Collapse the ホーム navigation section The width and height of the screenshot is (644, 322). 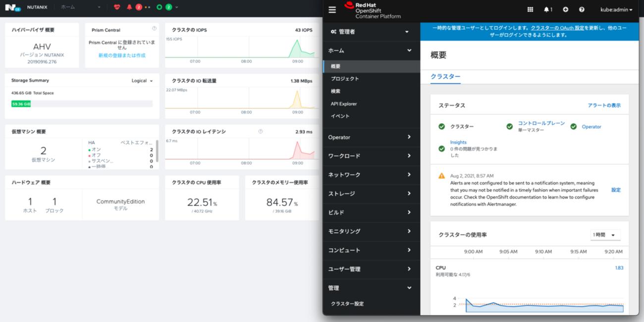(x=371, y=51)
